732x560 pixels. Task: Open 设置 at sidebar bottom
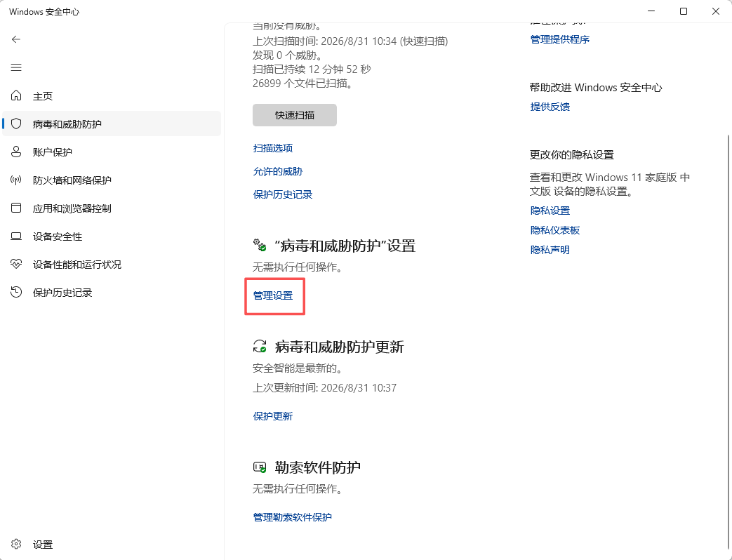point(112,544)
